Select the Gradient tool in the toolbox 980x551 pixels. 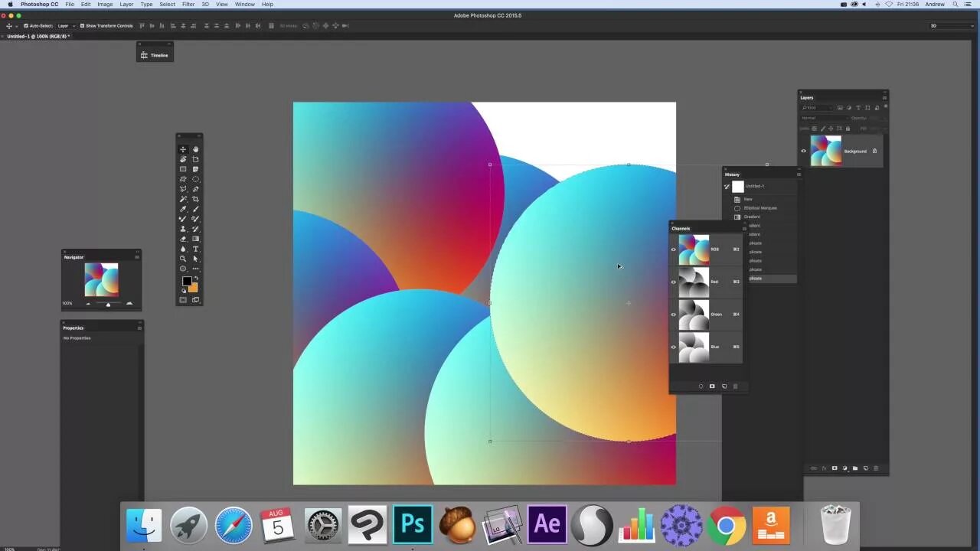(195, 239)
